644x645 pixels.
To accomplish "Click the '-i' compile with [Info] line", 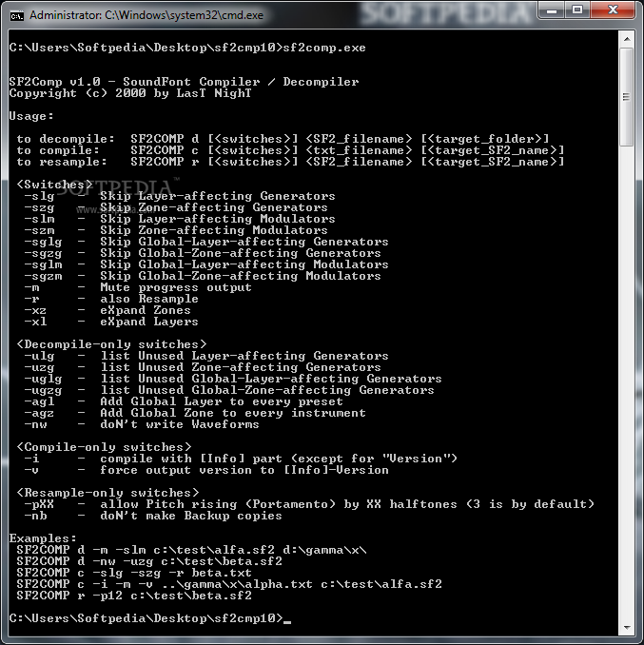I will (x=241, y=459).
